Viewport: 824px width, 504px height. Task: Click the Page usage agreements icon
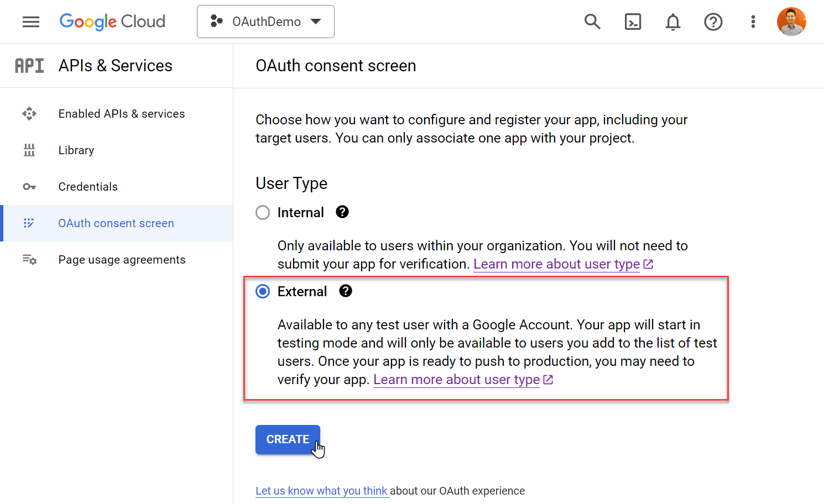pyautogui.click(x=29, y=260)
